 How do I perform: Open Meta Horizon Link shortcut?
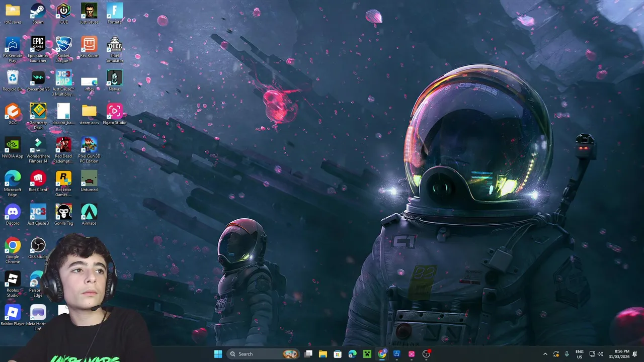pos(38,318)
